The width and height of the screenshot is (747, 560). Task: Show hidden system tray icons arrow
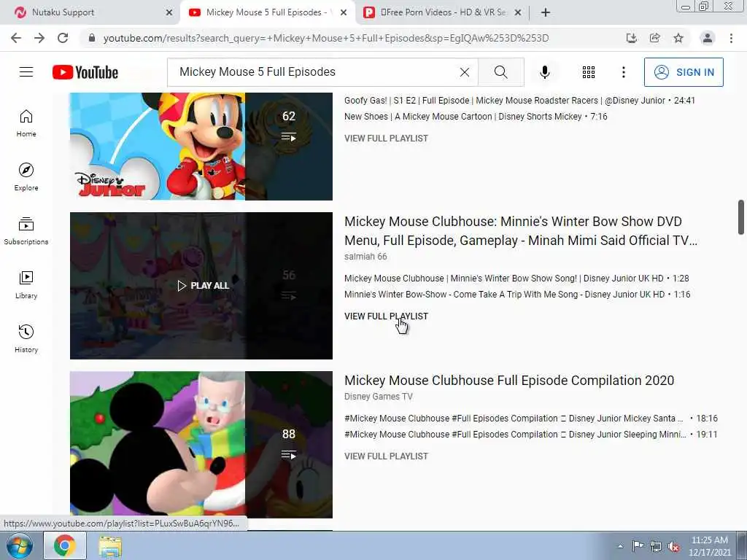(620, 546)
